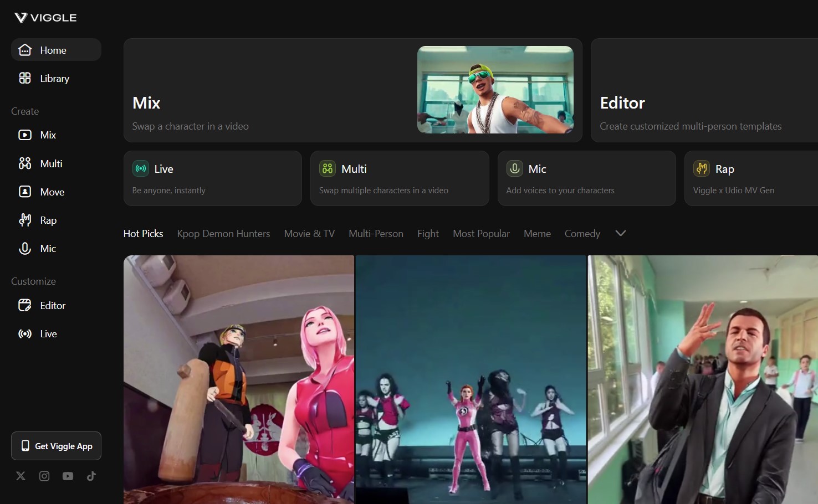Click the microphone icon on Mic card
Image resolution: width=818 pixels, height=504 pixels.
pos(514,168)
